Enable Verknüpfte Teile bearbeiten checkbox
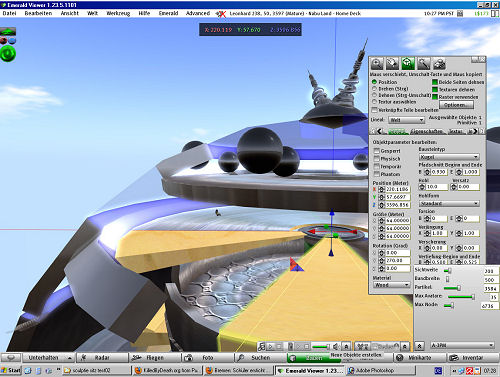This screenshot has height=377, width=500. 374,110
